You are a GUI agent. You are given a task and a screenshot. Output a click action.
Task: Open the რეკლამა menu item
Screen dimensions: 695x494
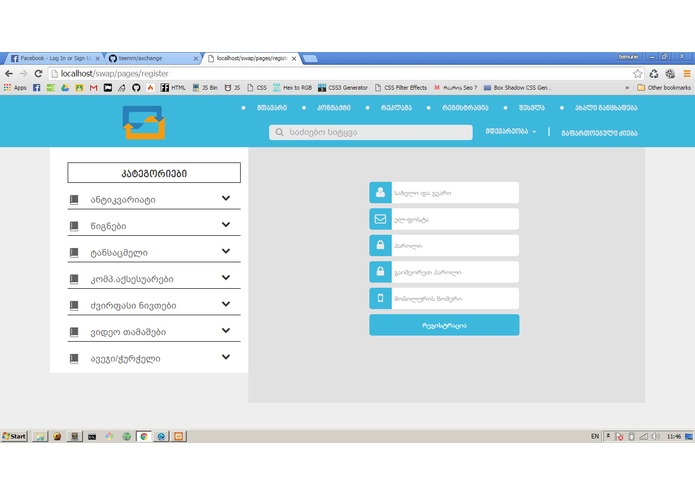(x=396, y=108)
